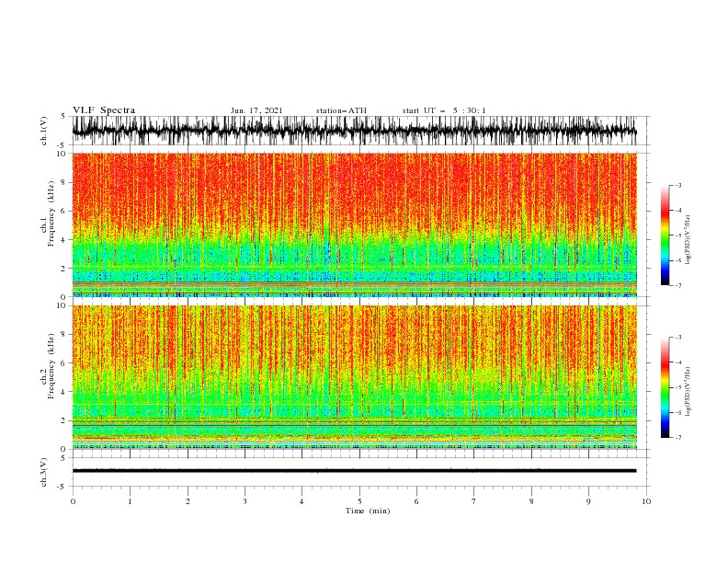Click the ch.1 frequency tick "8"
This screenshot has height=563, width=728.
(x=64, y=182)
